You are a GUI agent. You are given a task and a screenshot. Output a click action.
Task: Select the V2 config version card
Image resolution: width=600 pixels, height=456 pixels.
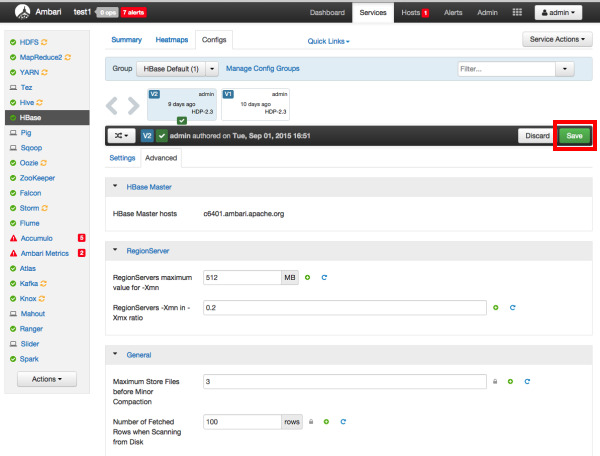click(x=182, y=104)
